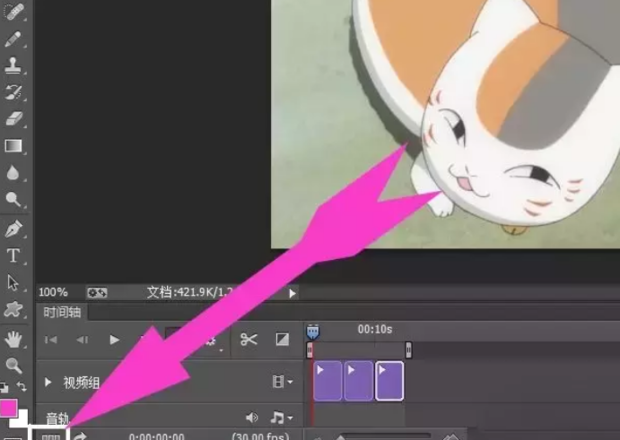The height and width of the screenshot is (440, 620).
Task: Open the filmstrip media dropdown for 视频组
Action: [x=282, y=382]
